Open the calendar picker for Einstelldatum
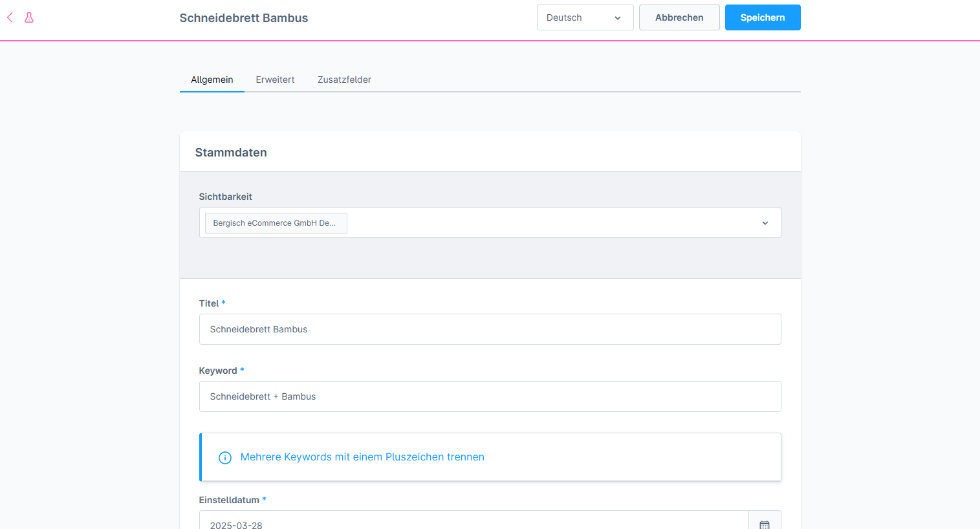Image resolution: width=980 pixels, height=529 pixels. (764, 524)
